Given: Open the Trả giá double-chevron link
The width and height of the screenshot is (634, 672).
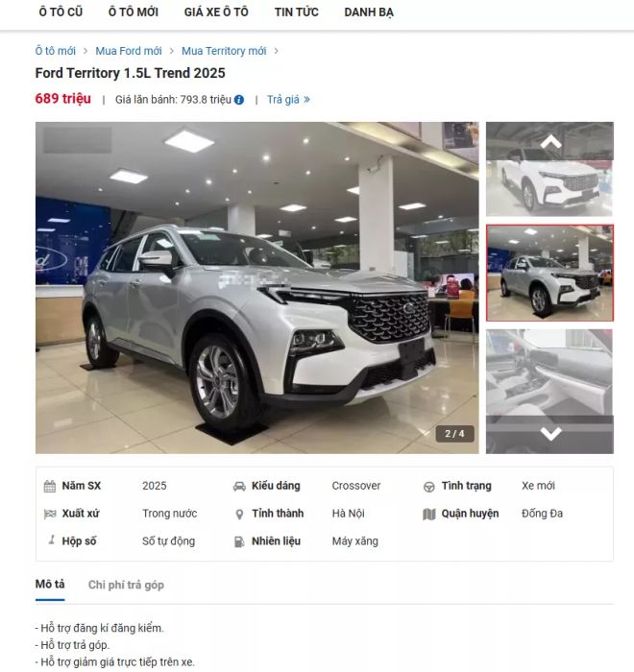Looking at the screenshot, I should coord(288,100).
